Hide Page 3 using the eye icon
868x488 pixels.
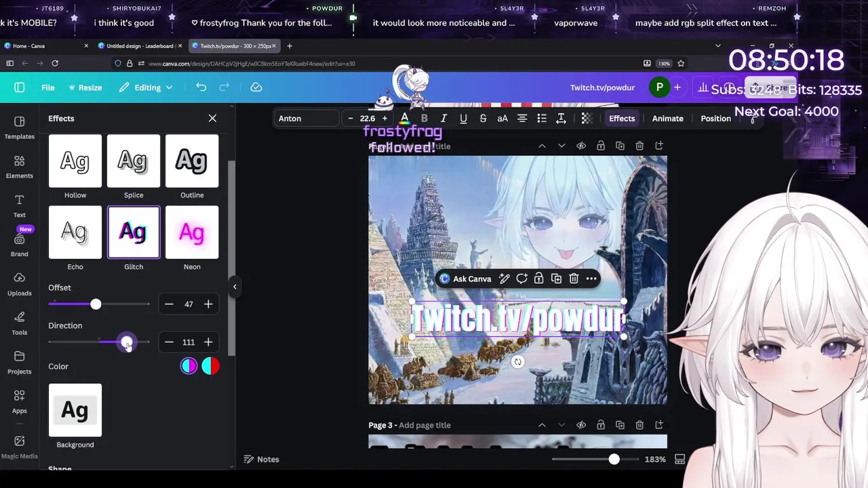pyautogui.click(x=581, y=425)
